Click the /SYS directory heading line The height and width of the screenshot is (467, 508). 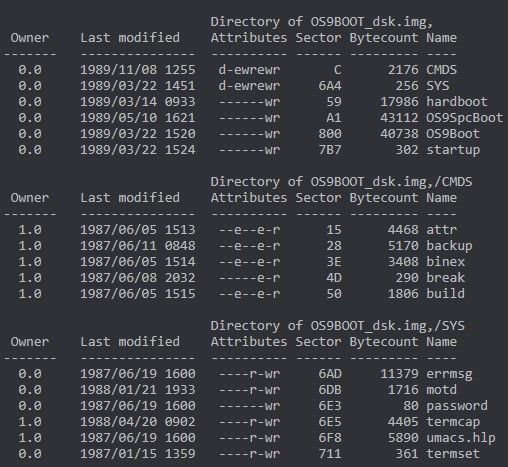click(337, 326)
